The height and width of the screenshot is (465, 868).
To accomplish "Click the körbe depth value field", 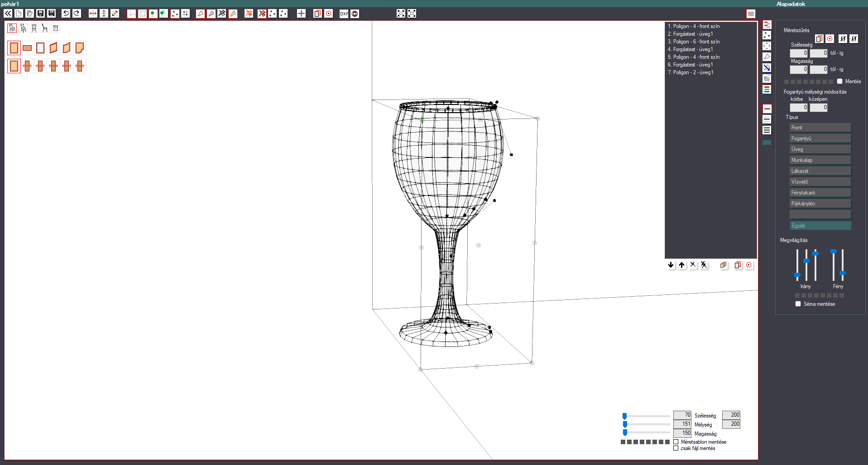I will (x=799, y=108).
